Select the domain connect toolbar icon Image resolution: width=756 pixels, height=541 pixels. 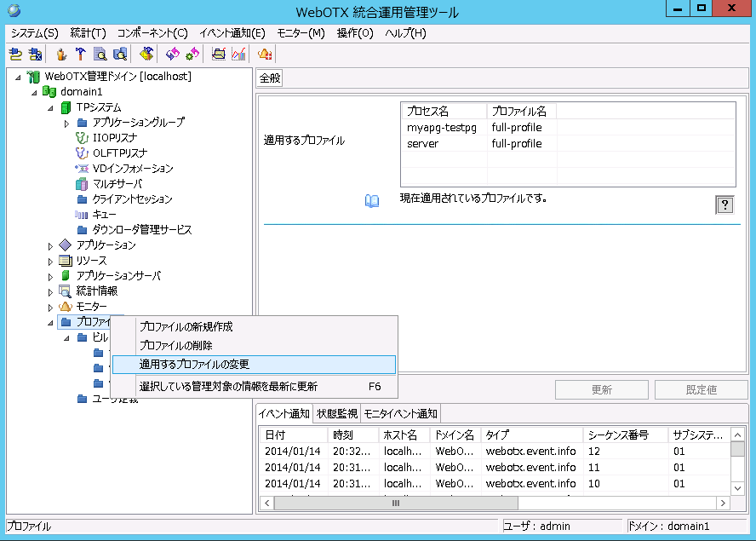pyautogui.click(x=16, y=53)
